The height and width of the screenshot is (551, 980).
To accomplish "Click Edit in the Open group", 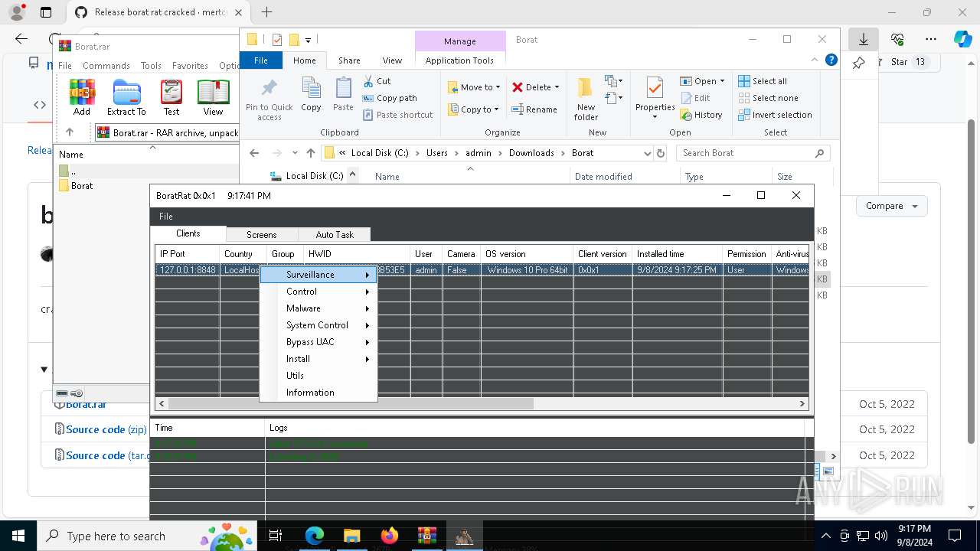I will 695,98.
